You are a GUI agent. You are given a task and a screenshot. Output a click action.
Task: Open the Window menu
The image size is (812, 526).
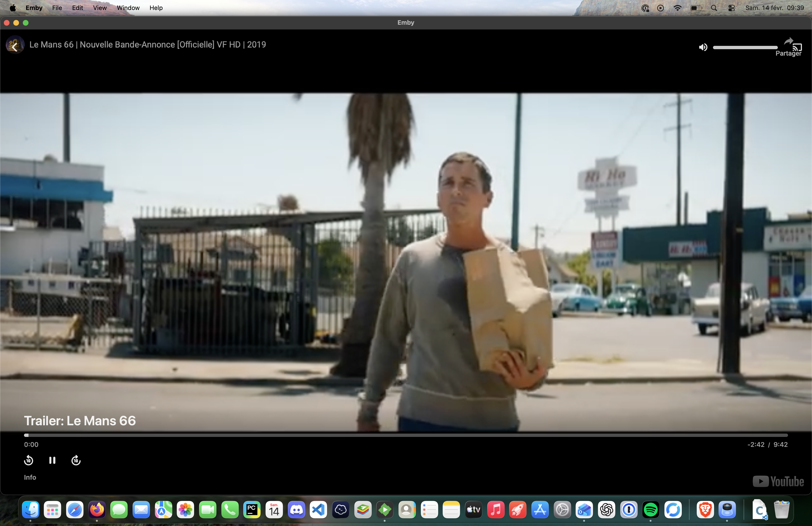[128, 8]
